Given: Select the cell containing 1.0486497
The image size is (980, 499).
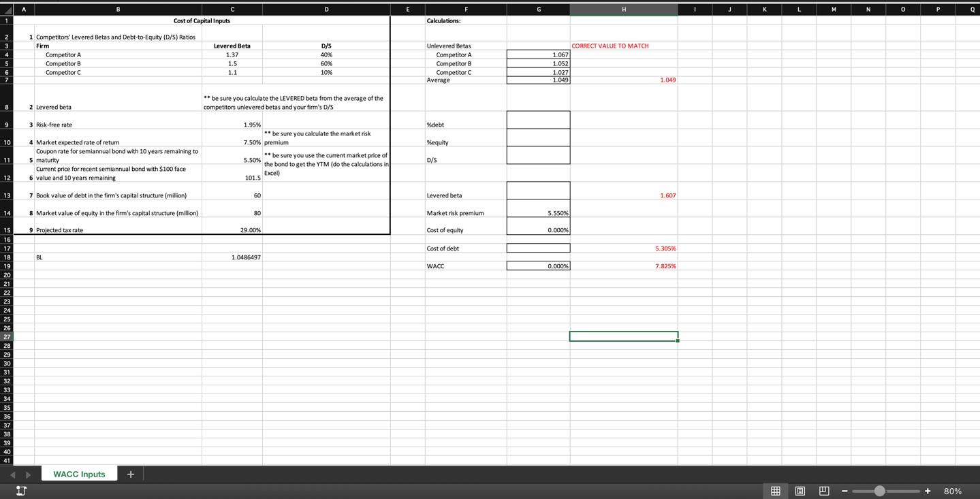Looking at the screenshot, I should coord(232,257).
